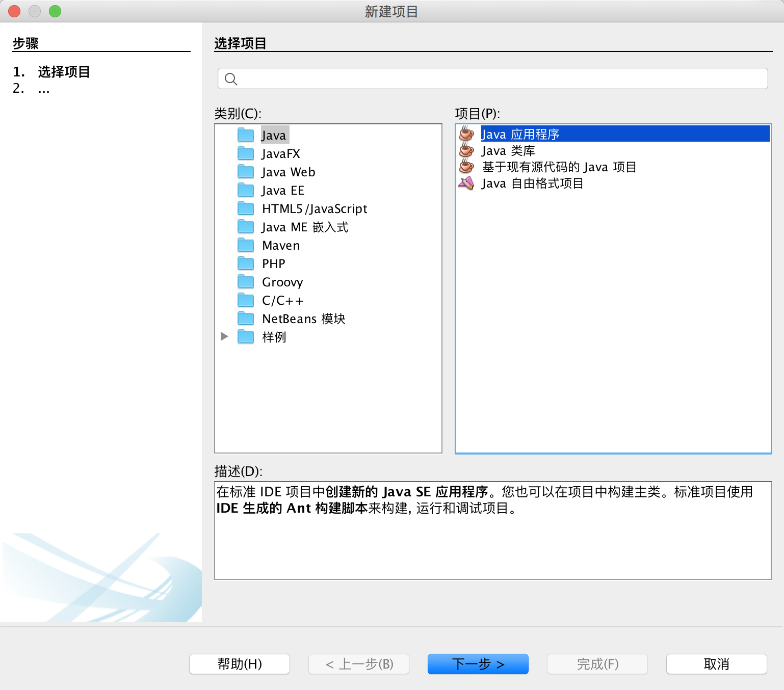
Task: Click the 上一步(B) back button
Action: (x=359, y=664)
